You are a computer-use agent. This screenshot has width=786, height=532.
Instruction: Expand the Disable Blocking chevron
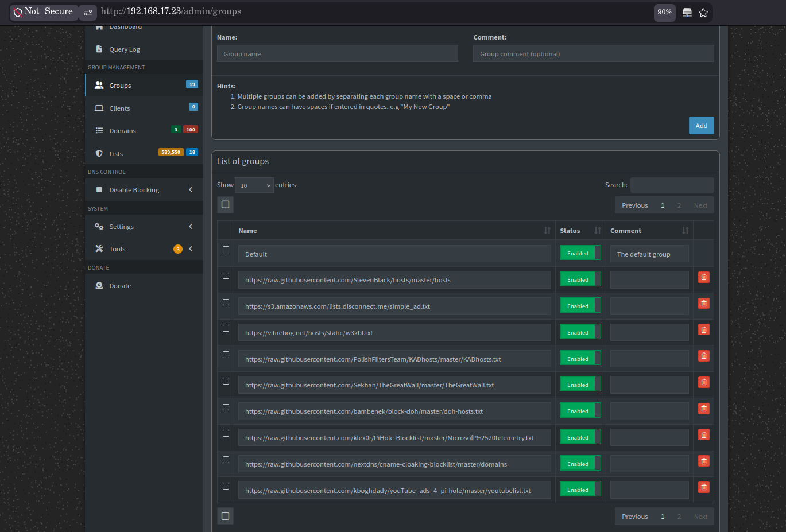(191, 190)
